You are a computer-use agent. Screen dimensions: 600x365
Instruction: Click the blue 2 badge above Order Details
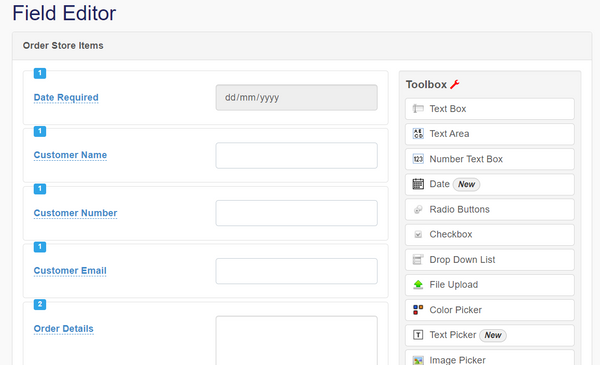(x=40, y=305)
